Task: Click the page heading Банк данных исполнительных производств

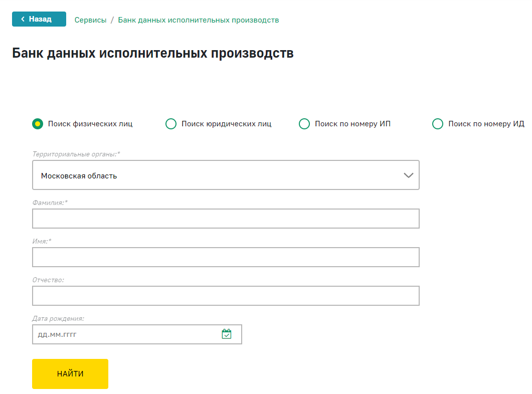Action: point(153,52)
